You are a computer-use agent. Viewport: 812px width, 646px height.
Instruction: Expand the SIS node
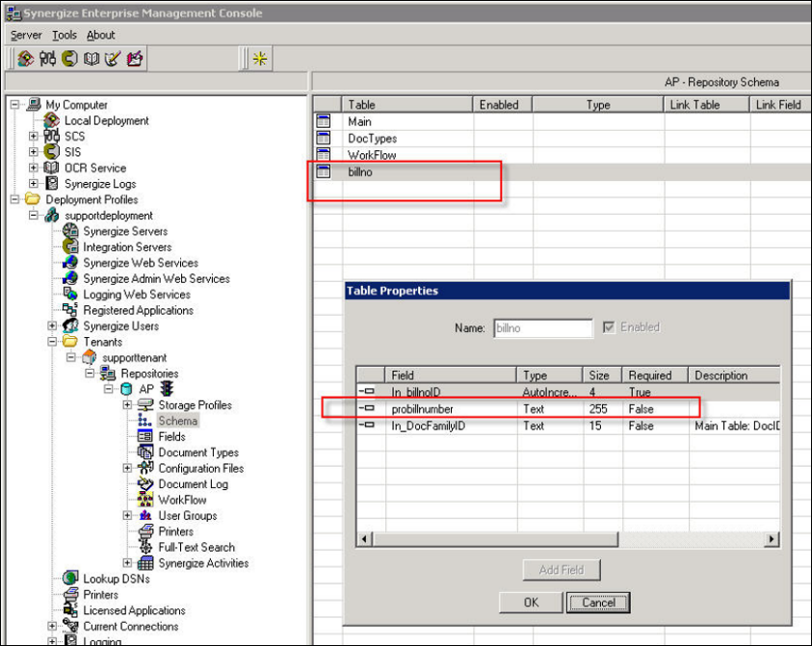click(x=34, y=152)
